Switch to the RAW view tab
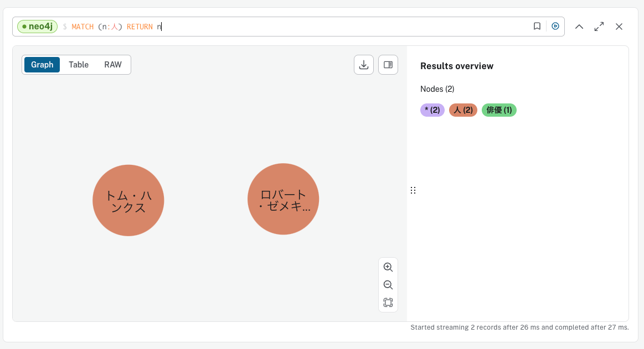Image resolution: width=644 pixels, height=349 pixels. tap(113, 65)
